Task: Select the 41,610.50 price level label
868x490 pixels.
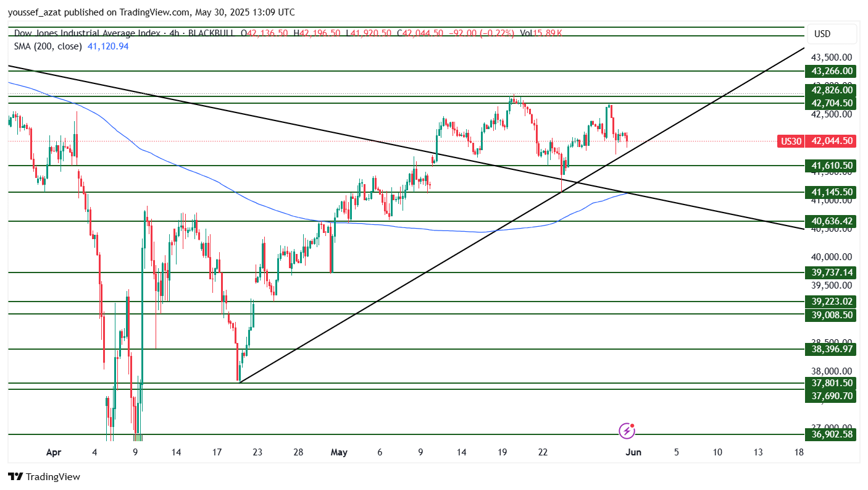Action: pos(831,166)
